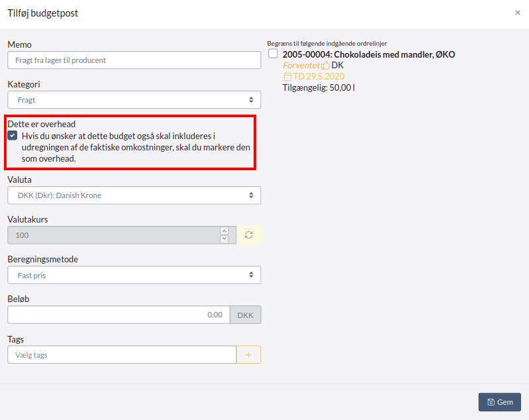Open the Beregningsmetode dropdown showing Fast pris
This screenshot has width=529, height=420.
[x=134, y=275]
